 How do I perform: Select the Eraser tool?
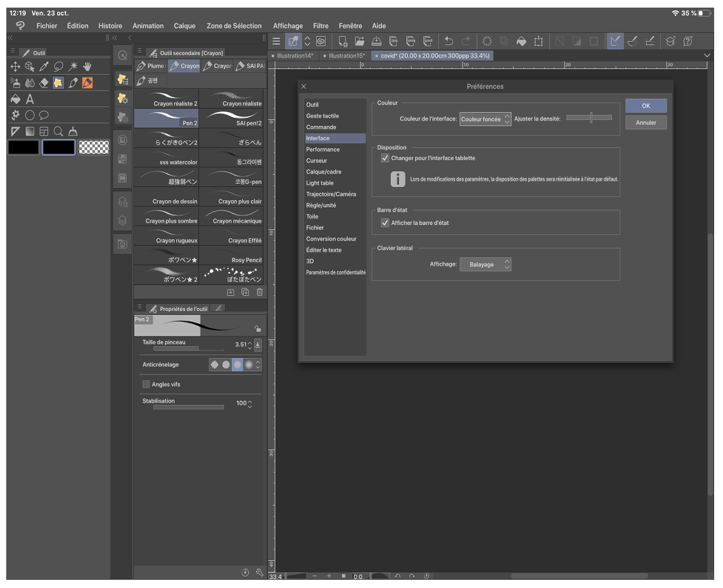pos(44,83)
